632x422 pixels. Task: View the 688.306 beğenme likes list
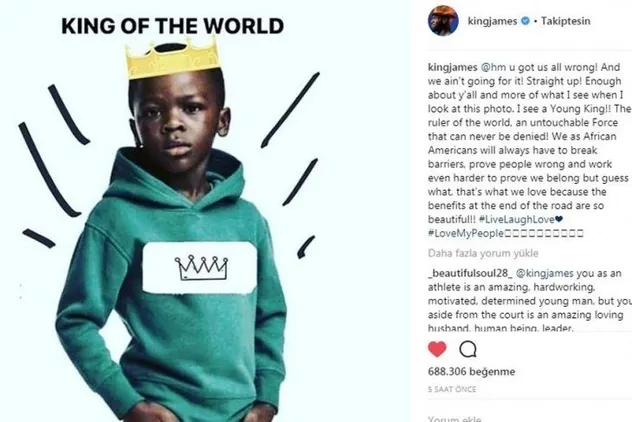click(x=471, y=372)
